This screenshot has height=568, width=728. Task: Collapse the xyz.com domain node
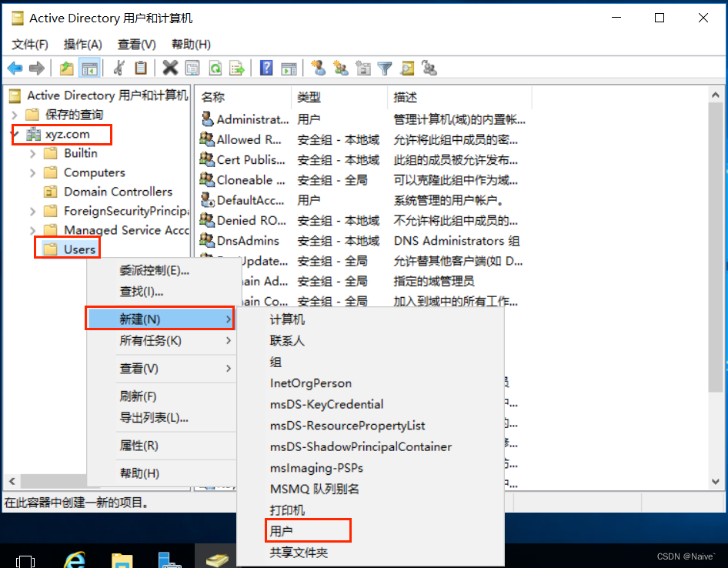(x=15, y=134)
